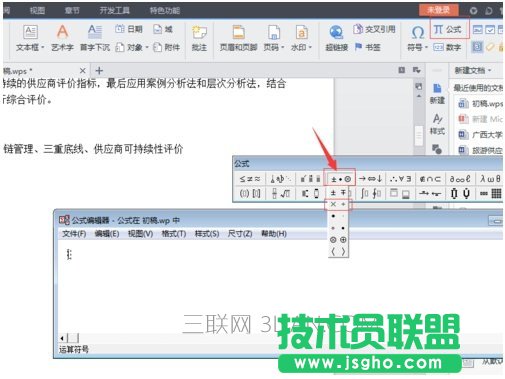Viewport: 505px width, 379px height.
Task: Open 页眉和页脚 header and footer
Action: click(x=238, y=39)
